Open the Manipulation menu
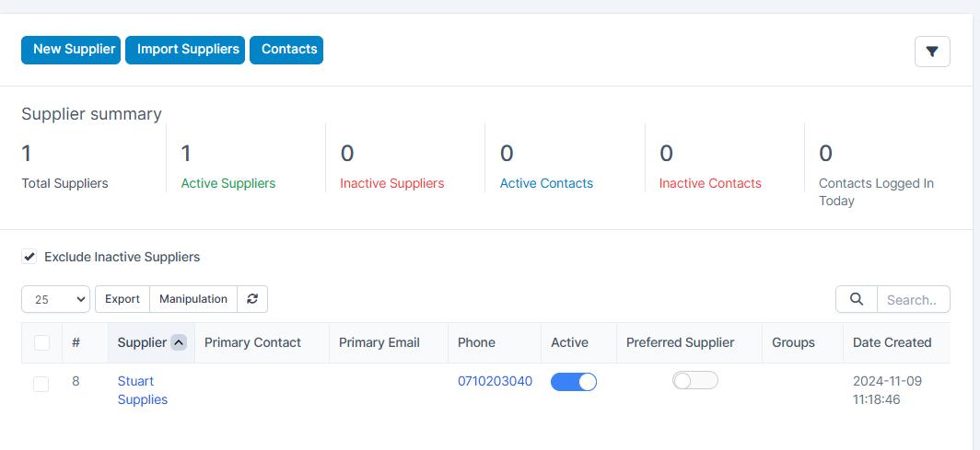The width and height of the screenshot is (980, 450). [193, 299]
